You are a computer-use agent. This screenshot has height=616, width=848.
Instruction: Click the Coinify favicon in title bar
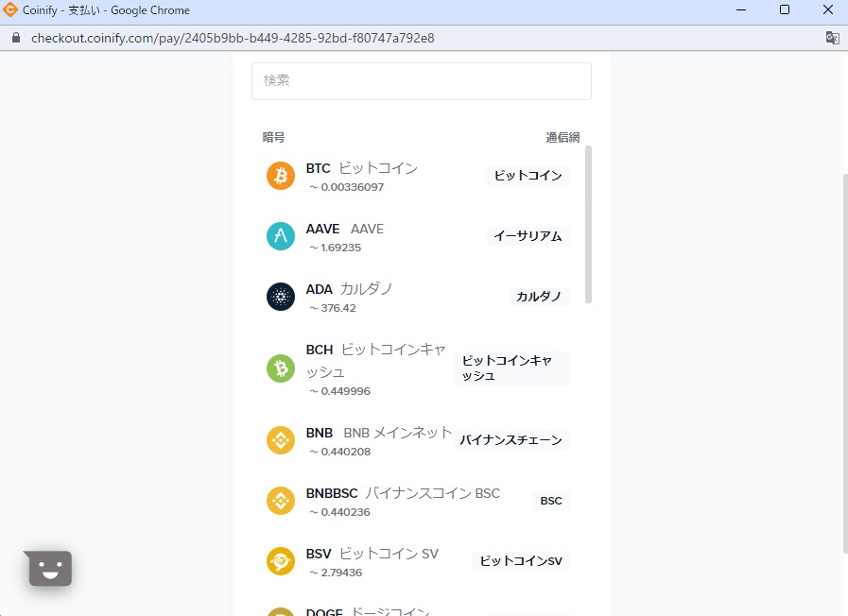[9, 9]
